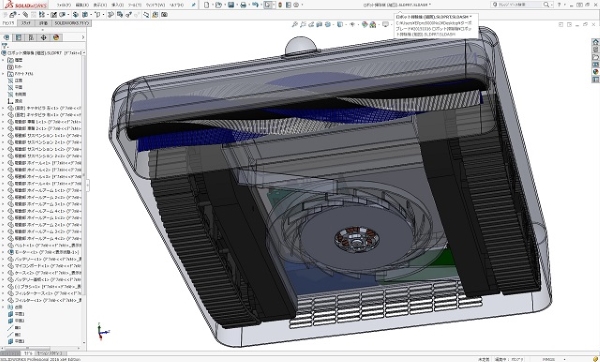The image size is (600, 362).
Task: Pin the menu bar with pushpin icon
Action: click(194, 5)
